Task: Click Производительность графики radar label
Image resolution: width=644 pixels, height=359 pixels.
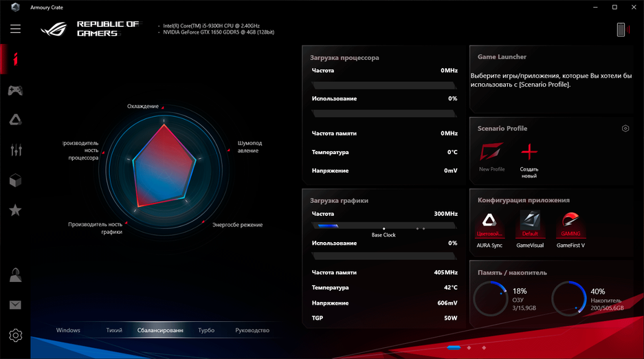Action: coord(96,228)
